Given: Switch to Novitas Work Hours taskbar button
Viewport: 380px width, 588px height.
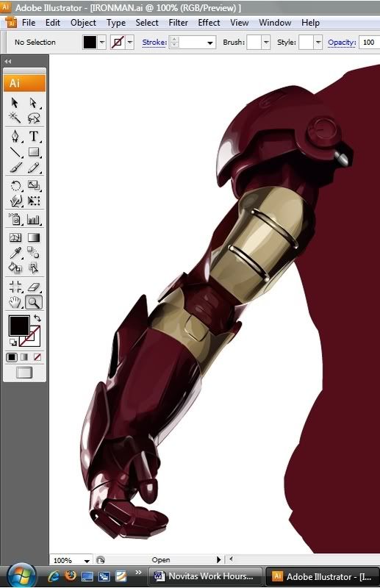Looking at the screenshot, I should pyautogui.click(x=204, y=576).
